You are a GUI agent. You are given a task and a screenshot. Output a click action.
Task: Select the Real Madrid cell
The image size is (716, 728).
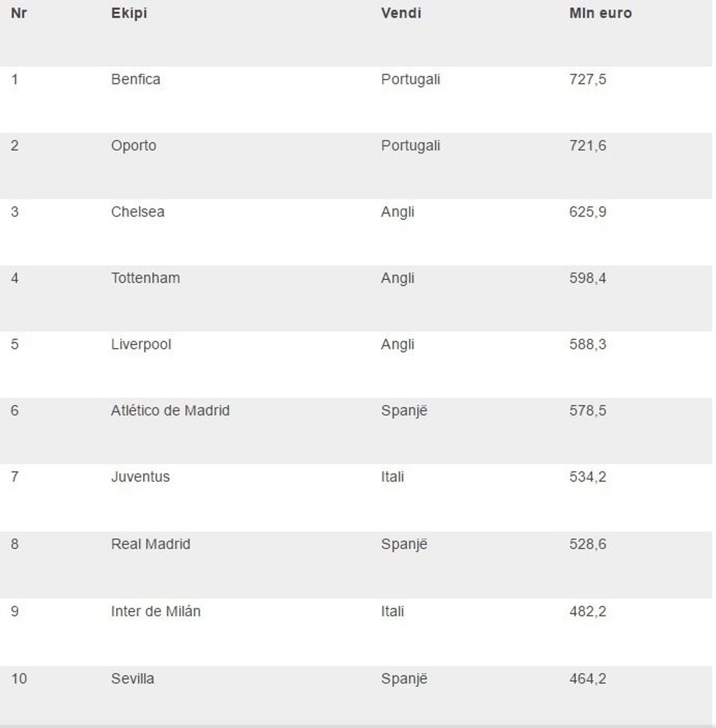[x=150, y=544]
